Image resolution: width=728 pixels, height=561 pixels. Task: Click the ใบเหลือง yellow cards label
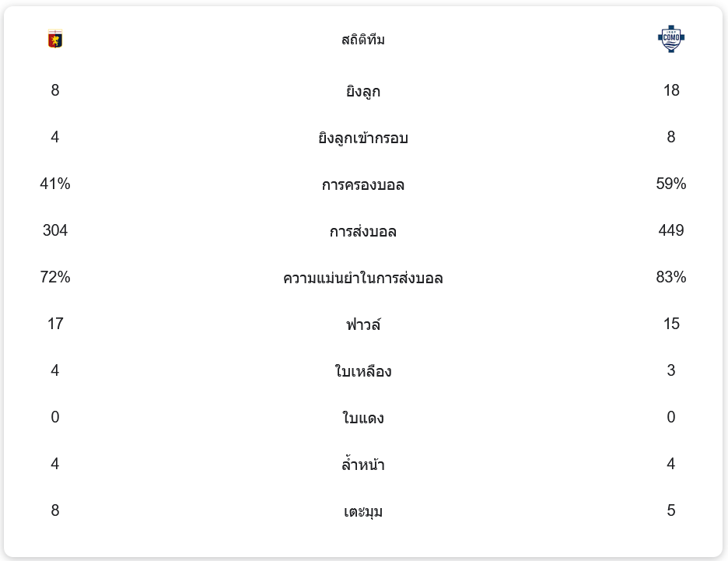pyautogui.click(x=363, y=371)
